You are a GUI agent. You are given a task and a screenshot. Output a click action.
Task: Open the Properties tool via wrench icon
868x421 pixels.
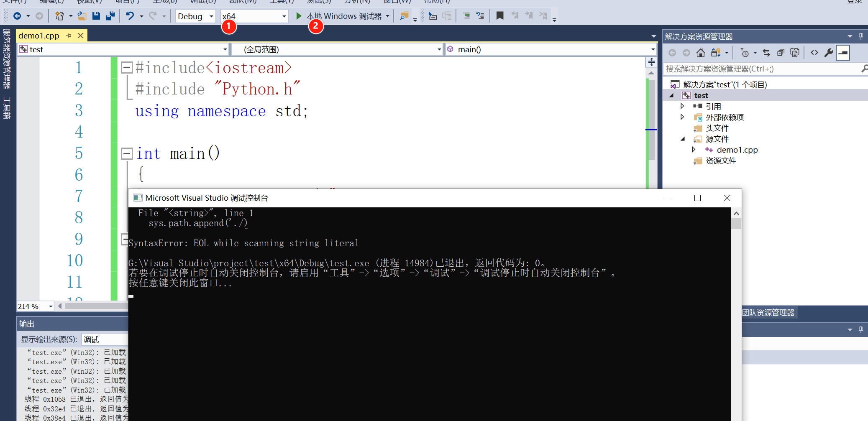point(829,52)
